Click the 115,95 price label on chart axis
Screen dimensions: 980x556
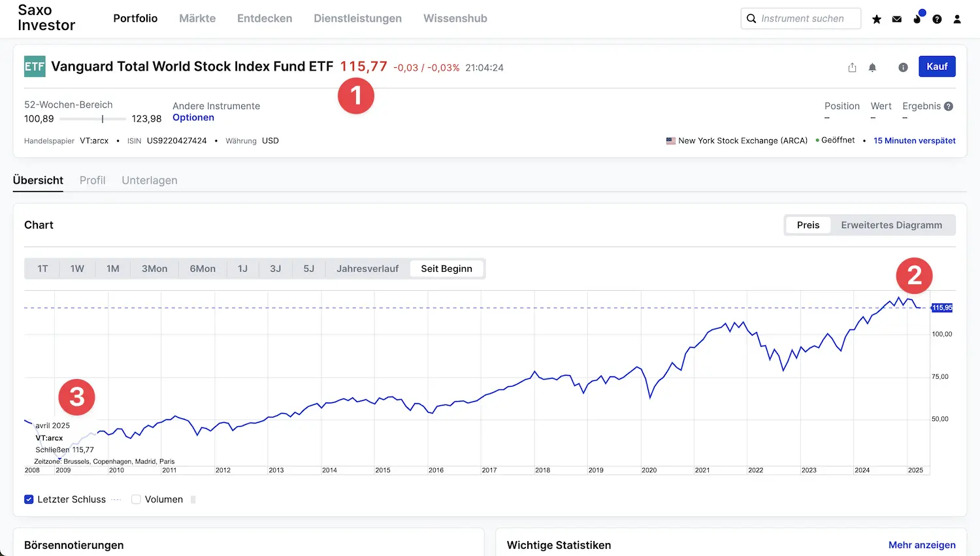coord(942,308)
